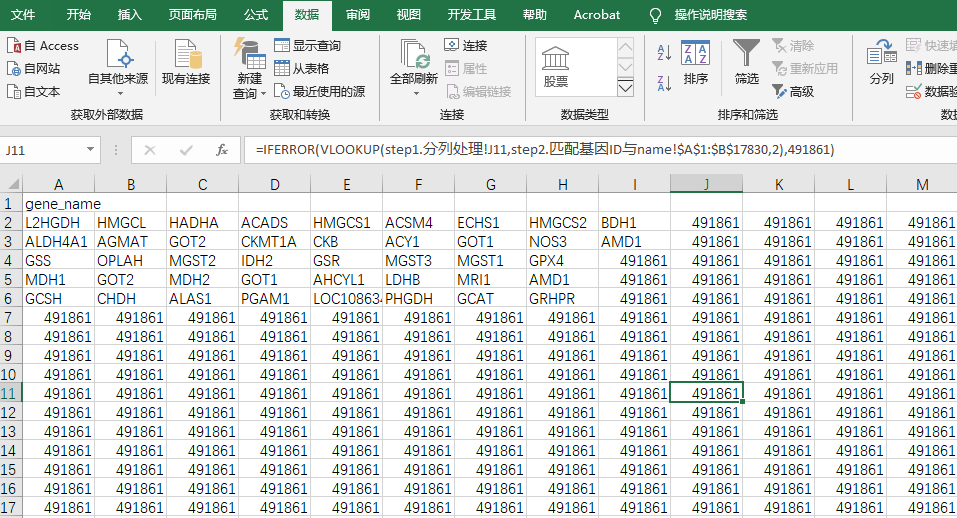This screenshot has height=518, width=957.
Task: Click 快速填充 (flash fill) icon
Action: click(x=914, y=45)
